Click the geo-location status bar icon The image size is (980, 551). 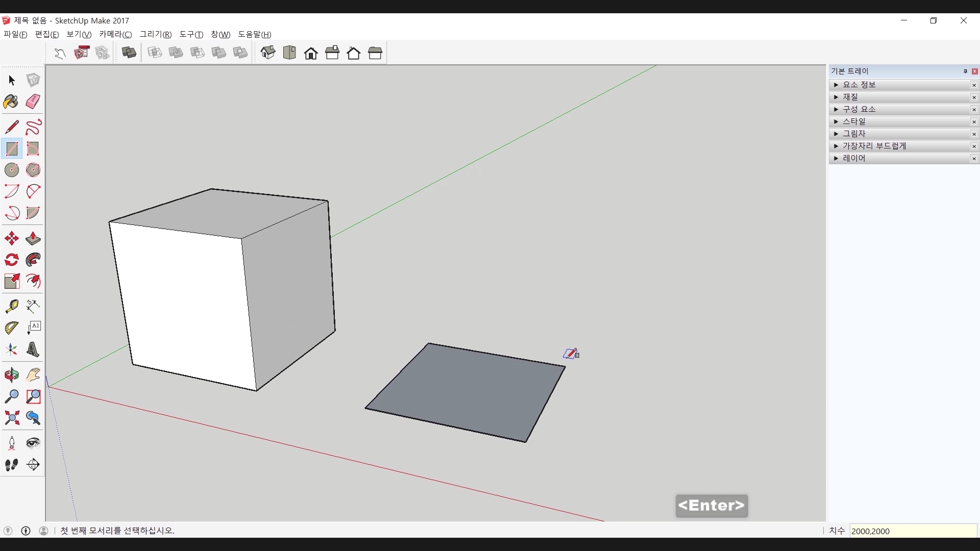[x=8, y=531]
